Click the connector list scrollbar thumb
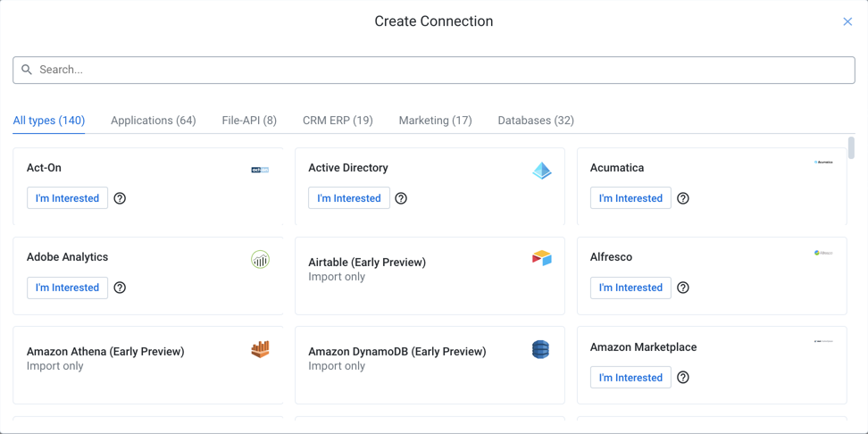 (851, 148)
